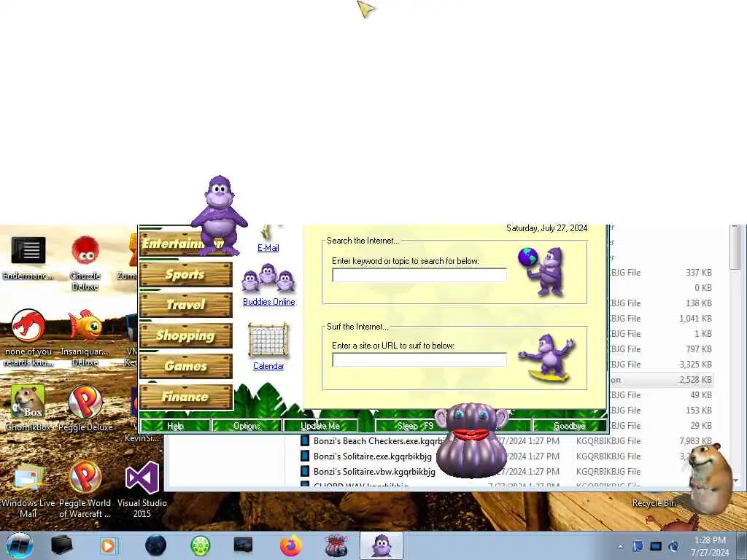Click the dark monitor taskbar icon

tap(244, 545)
